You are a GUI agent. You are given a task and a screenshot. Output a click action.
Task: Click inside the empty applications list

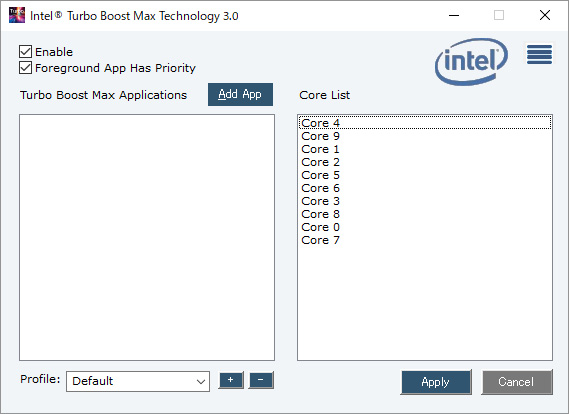click(x=147, y=237)
